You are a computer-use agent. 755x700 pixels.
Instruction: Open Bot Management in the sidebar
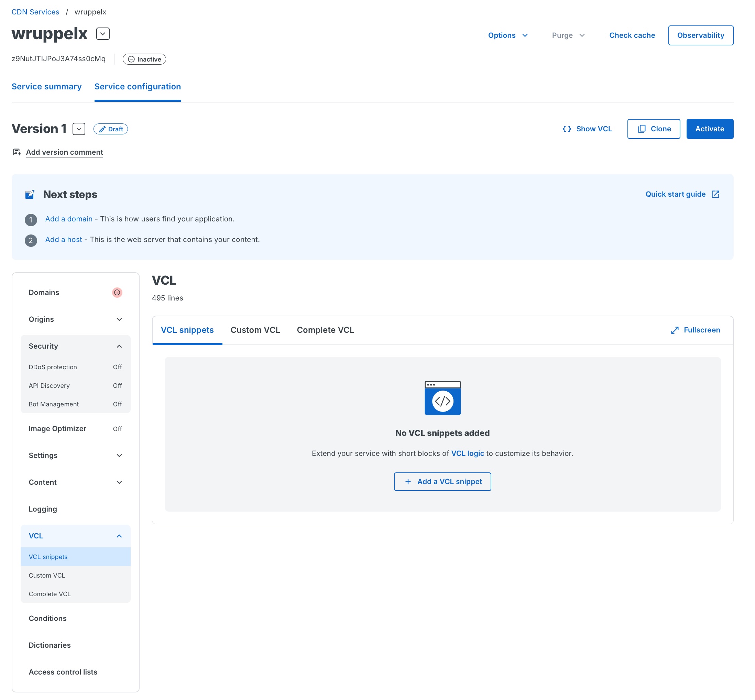(x=75, y=404)
